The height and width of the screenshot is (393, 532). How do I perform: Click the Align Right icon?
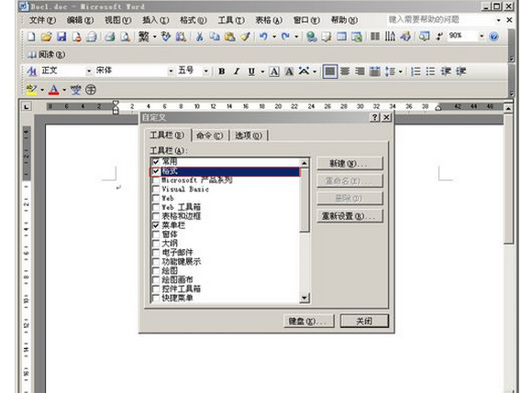360,71
